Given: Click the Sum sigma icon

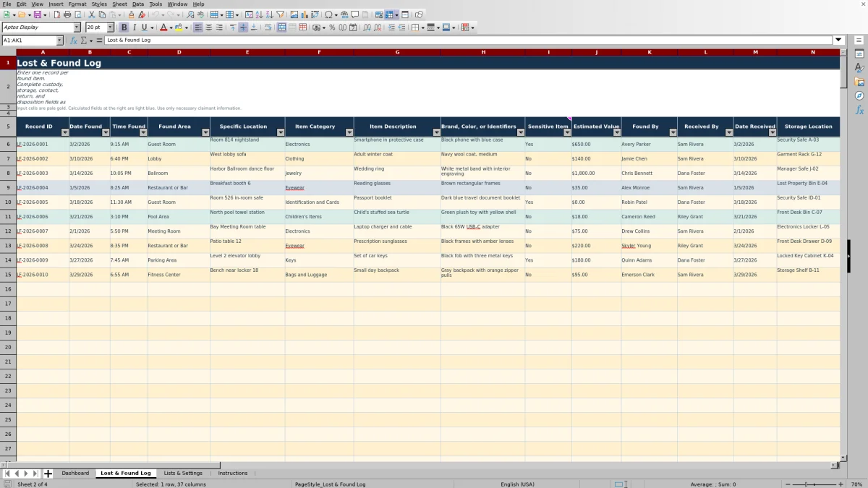Looking at the screenshot, I should pos(83,40).
